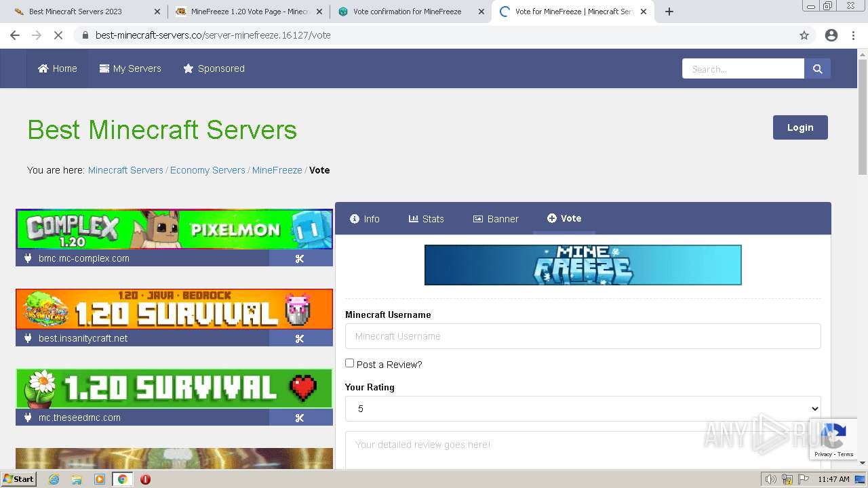Click the MineFreeze server banner image

(583, 265)
